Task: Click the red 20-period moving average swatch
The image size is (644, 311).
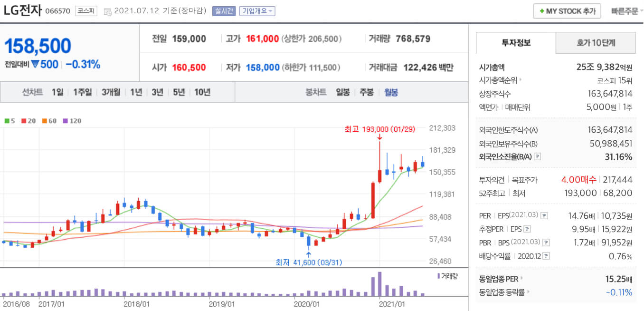Action: 23,121
